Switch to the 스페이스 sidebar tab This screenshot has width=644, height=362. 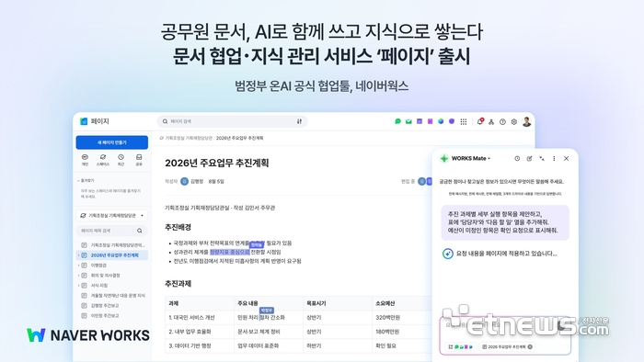(103, 160)
